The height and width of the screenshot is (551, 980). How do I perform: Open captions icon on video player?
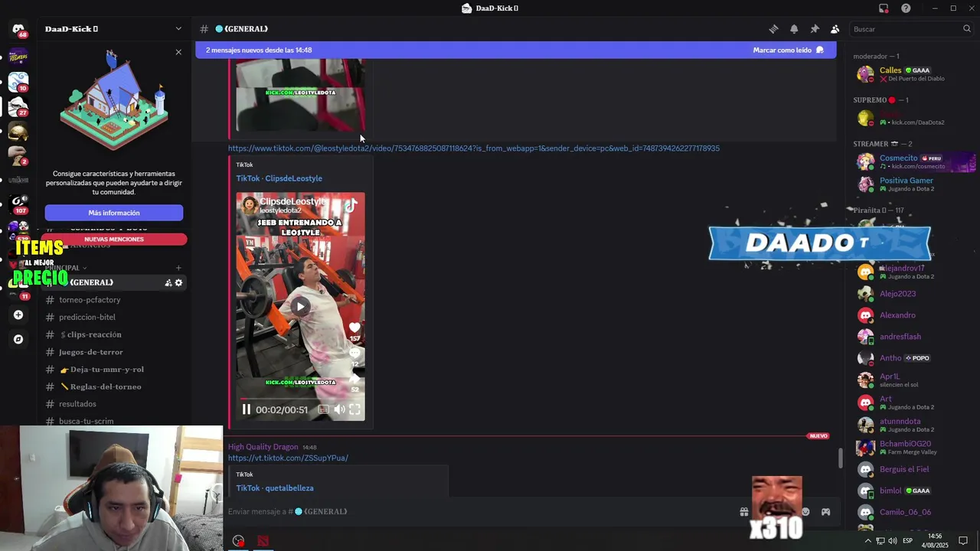tap(323, 409)
